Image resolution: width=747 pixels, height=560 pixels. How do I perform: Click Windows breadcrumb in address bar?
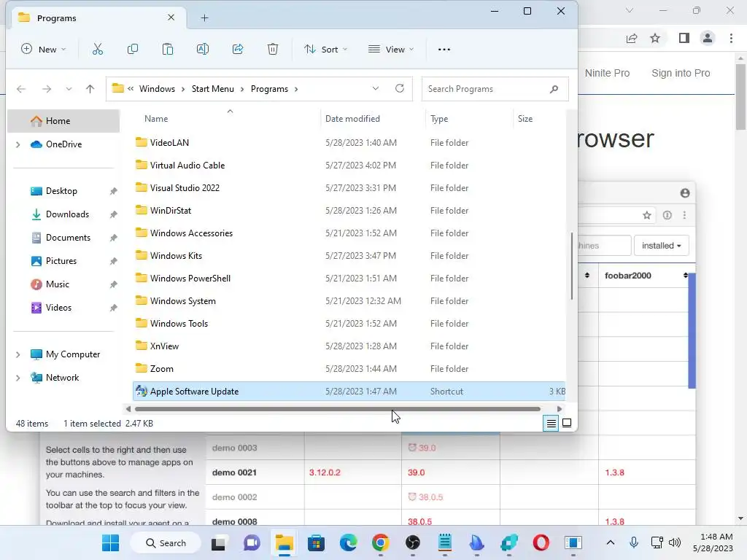pos(158,89)
